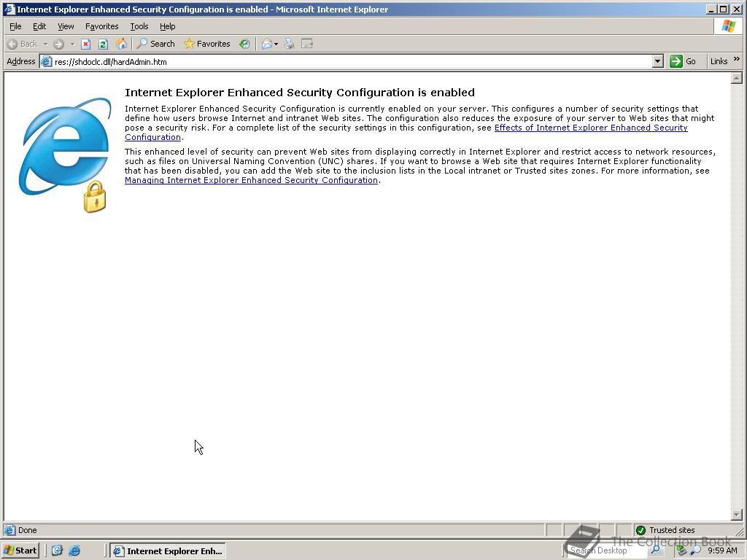Open the Help menu
The image size is (747, 560).
tap(167, 26)
